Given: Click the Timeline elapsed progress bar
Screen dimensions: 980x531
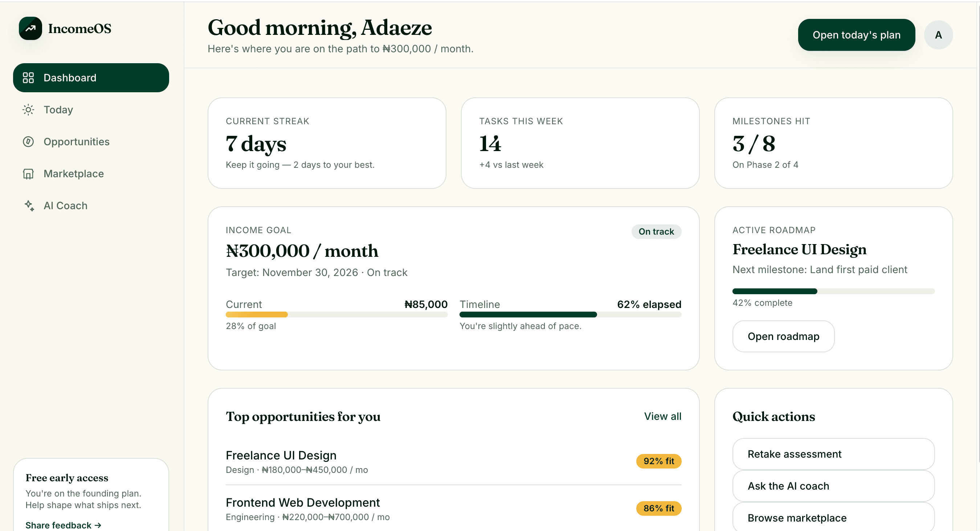Looking at the screenshot, I should pos(570,315).
